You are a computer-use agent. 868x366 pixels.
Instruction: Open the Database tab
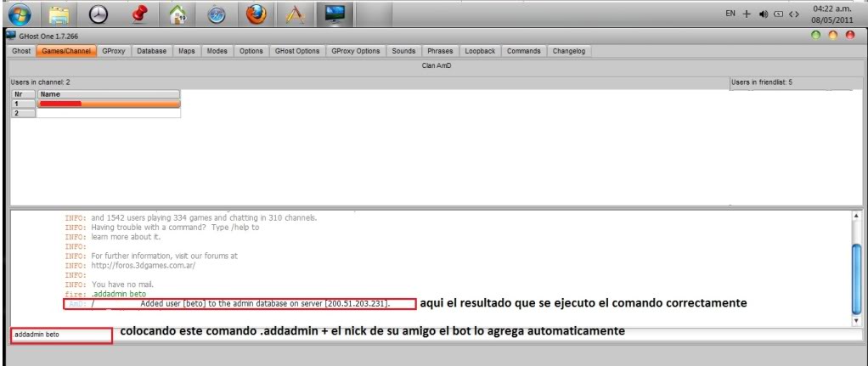152,51
